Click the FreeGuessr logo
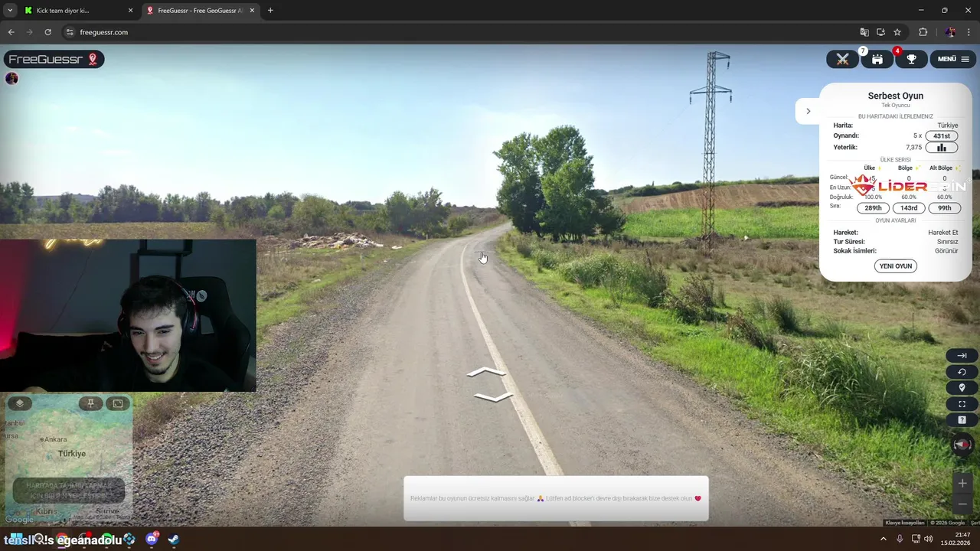980x551 pixels. [54, 59]
